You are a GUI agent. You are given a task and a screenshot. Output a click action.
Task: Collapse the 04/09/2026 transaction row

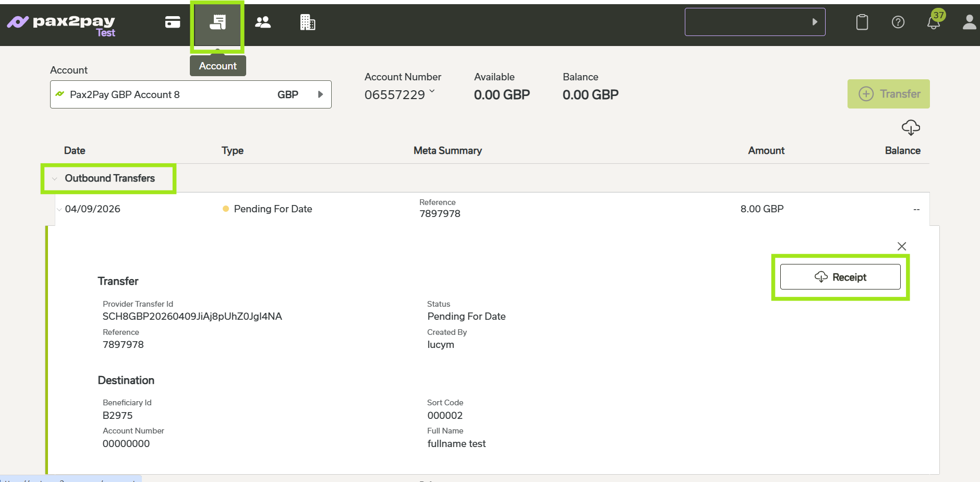(59, 210)
